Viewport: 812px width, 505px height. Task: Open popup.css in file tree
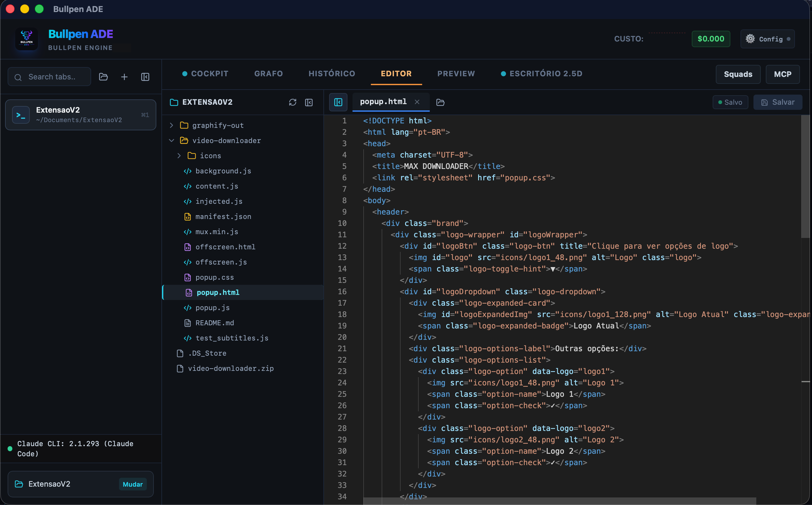pyautogui.click(x=214, y=277)
